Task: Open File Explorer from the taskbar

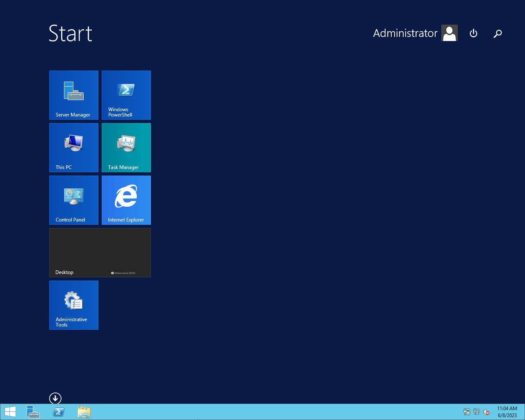Action: [x=84, y=412]
